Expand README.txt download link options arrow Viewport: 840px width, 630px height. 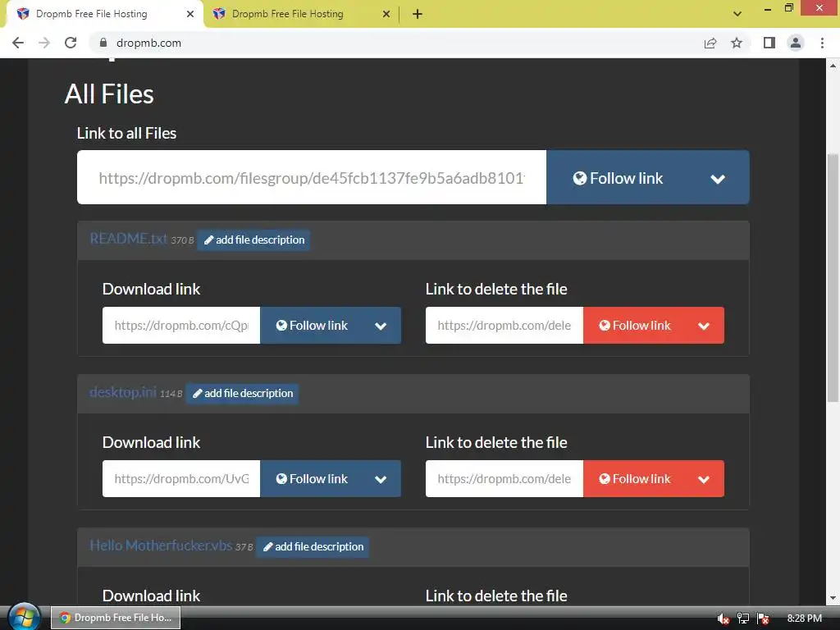click(381, 326)
